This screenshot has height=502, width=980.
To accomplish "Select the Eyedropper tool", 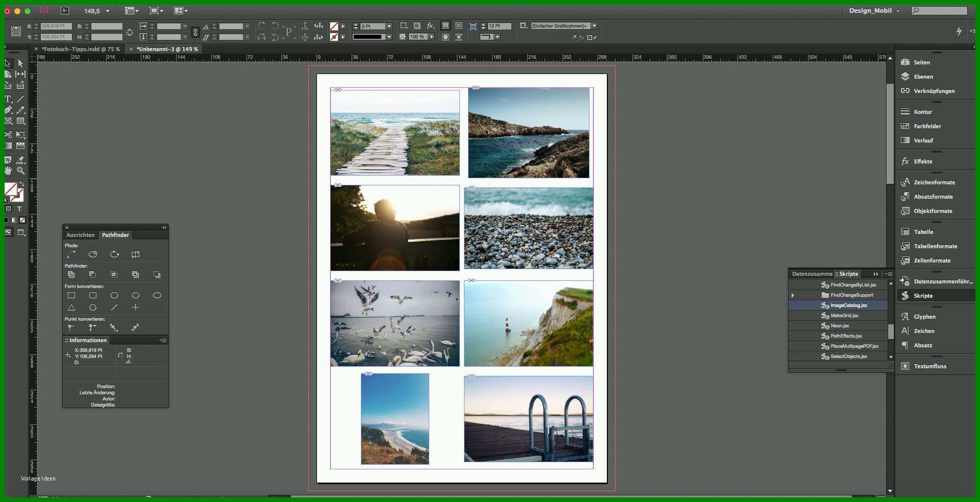I will tap(20, 160).
